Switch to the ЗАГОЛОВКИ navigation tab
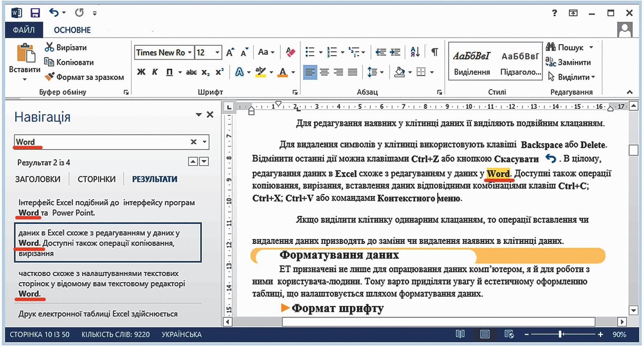This screenshot has width=644, height=346. 38,179
